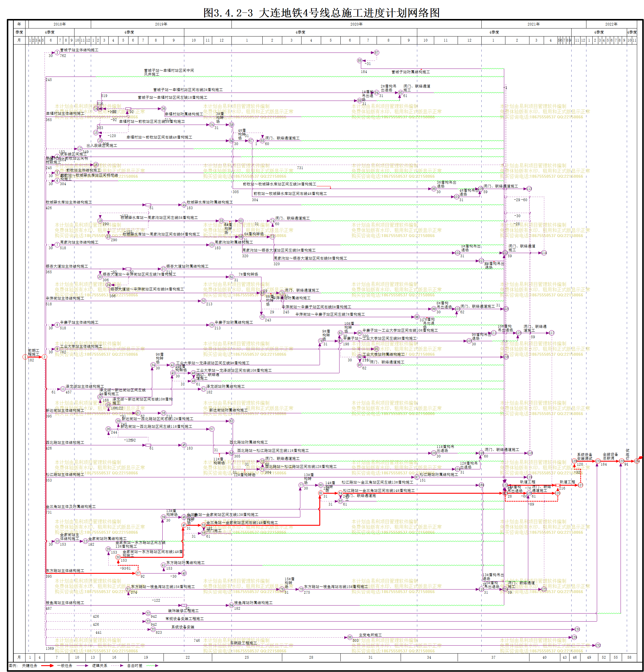The height and width of the screenshot is (672, 644).
Task: Select critical task label 全线设备总联调
Action: pyautogui.click(x=610, y=456)
